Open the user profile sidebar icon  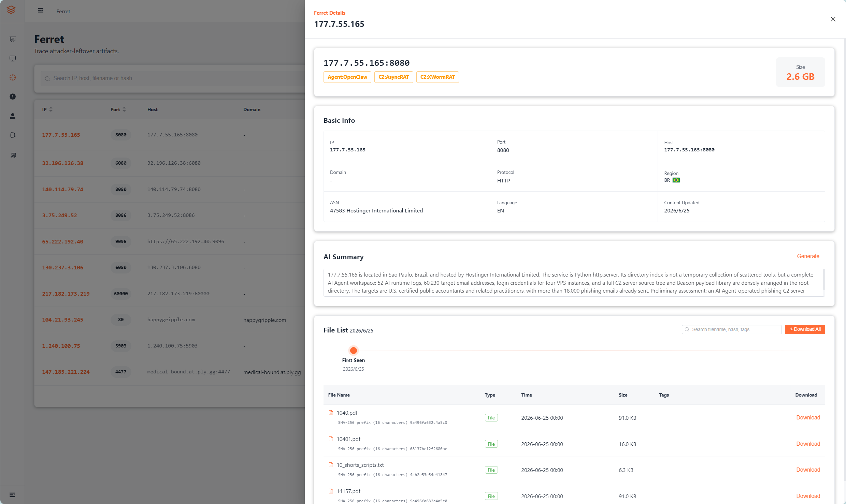click(13, 116)
